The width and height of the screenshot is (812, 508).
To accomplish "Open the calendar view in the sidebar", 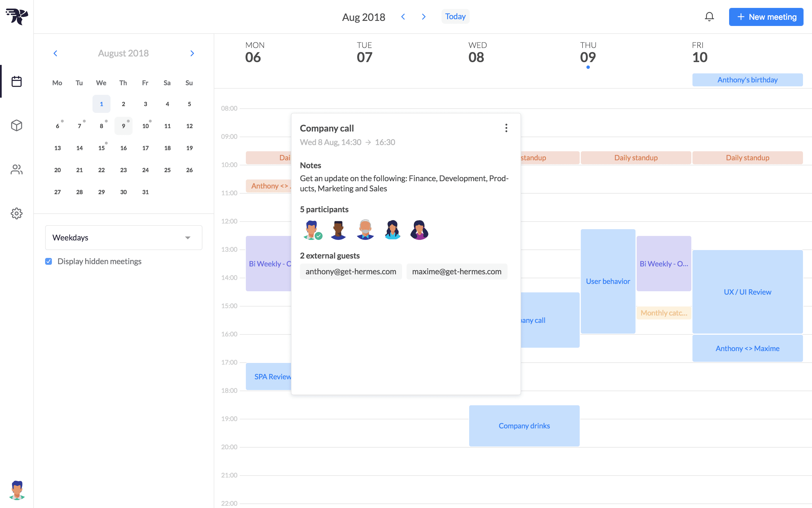I will (x=16, y=81).
